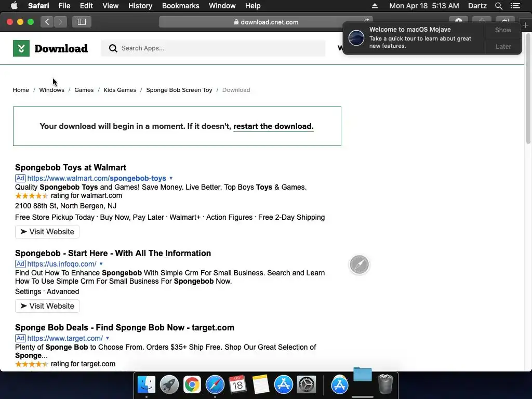Click the Dartz user name in menu bar
This screenshot has width=532, height=399.
(477, 6)
